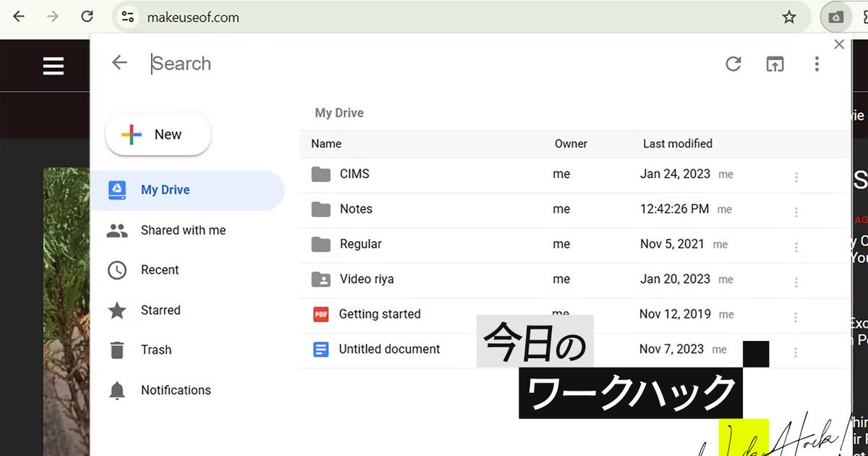
Task: Open more actions for Regular
Action: click(x=796, y=247)
